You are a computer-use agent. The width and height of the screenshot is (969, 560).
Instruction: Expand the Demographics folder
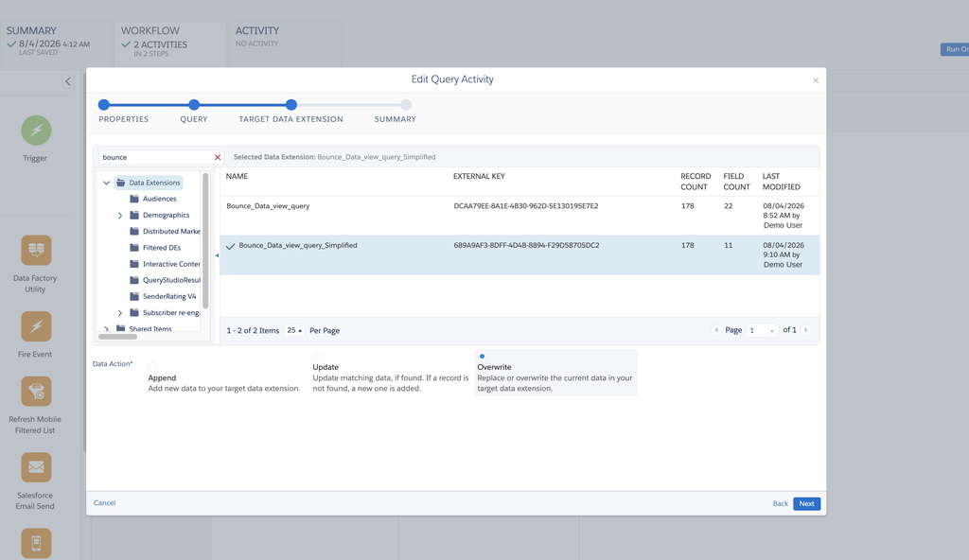coord(120,215)
